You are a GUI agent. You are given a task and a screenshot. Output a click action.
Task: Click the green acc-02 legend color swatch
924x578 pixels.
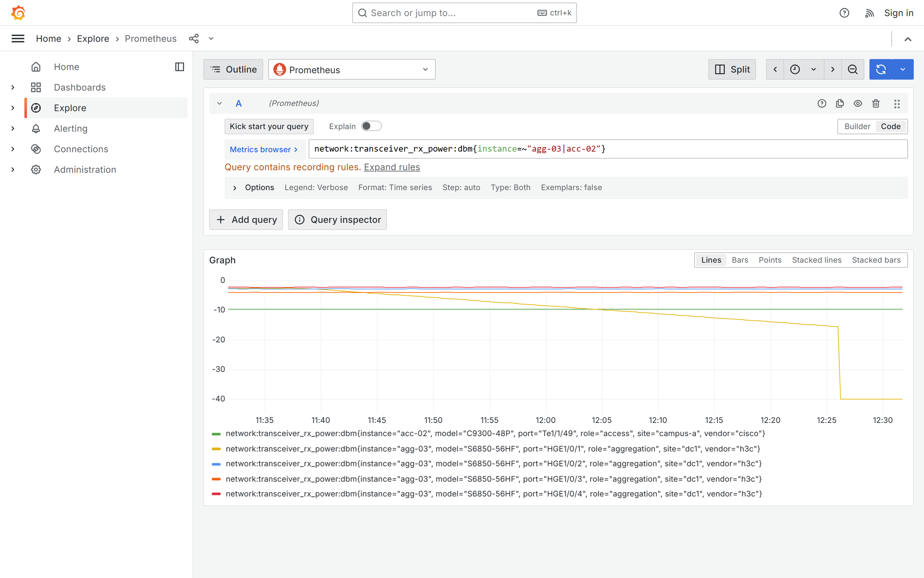216,434
